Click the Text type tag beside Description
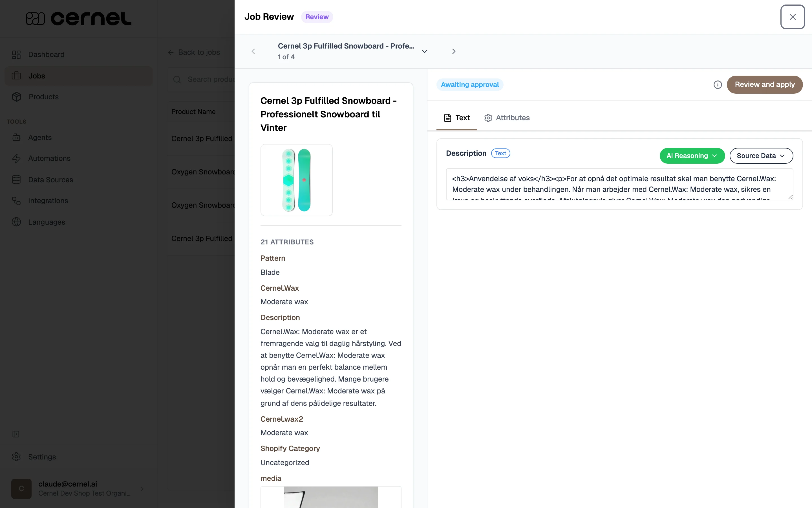812x508 pixels. point(500,153)
